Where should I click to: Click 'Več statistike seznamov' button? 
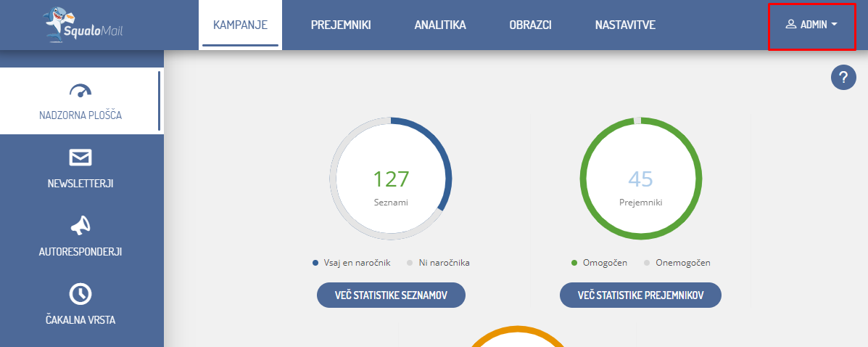391,295
